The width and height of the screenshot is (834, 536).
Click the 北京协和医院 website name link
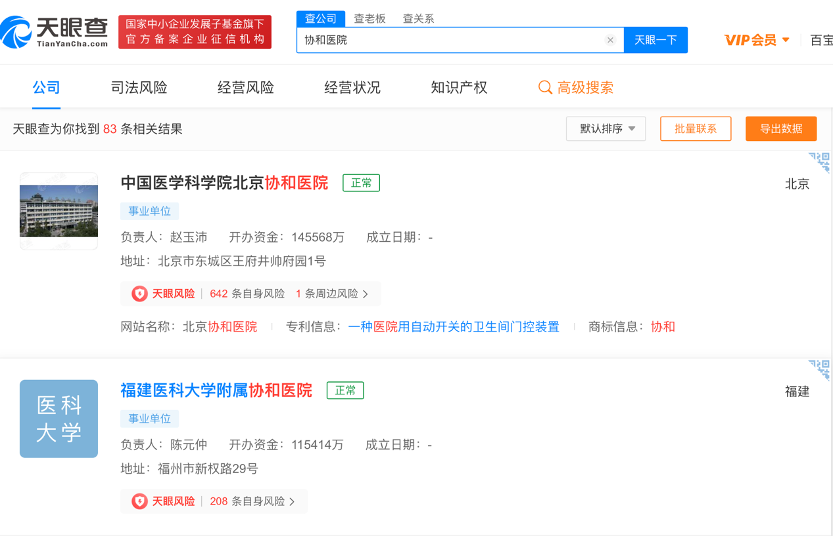220,326
